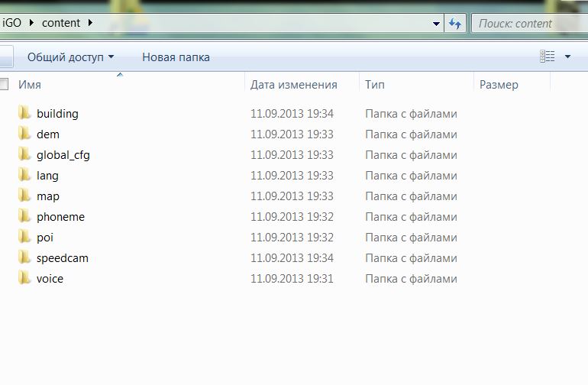Expand the arrow after content in breadcrumb
The image size is (588, 385).
click(x=90, y=23)
